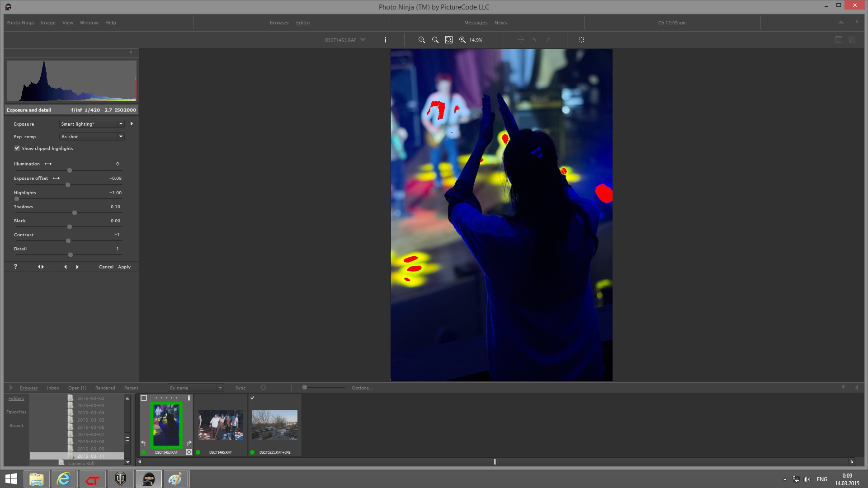868x488 pixels.
Task: Collapse the top bar with the up arrow
Action: point(841,22)
